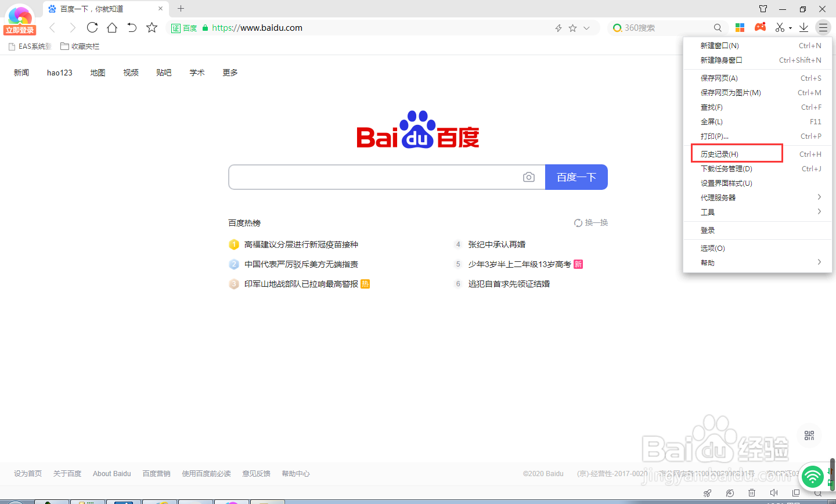Open the bookmark star dropdown arrow
The height and width of the screenshot is (504, 836).
click(587, 27)
